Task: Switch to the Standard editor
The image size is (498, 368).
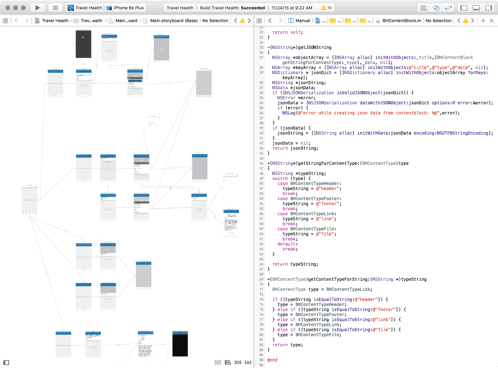Action: pos(424,8)
